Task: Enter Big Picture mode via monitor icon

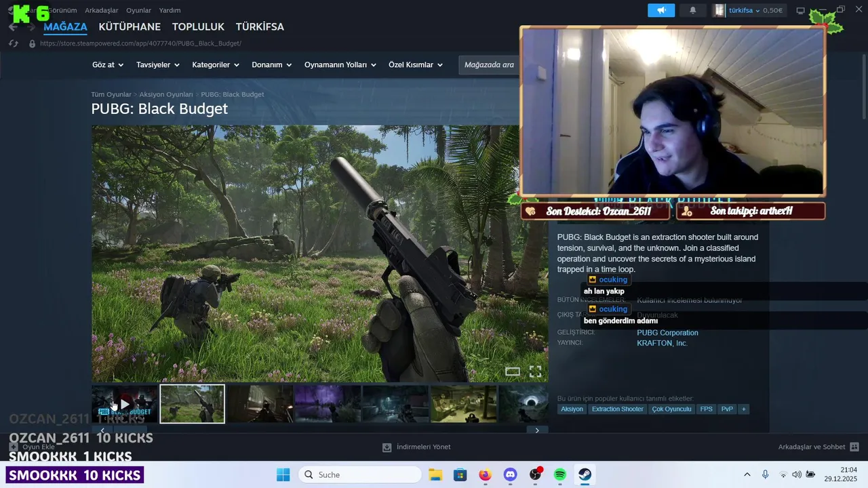Action: (x=800, y=10)
